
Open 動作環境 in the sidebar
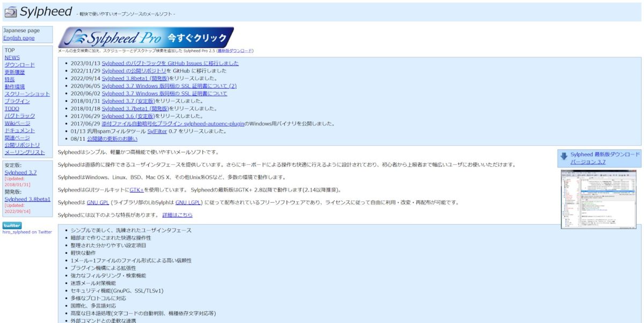point(14,86)
